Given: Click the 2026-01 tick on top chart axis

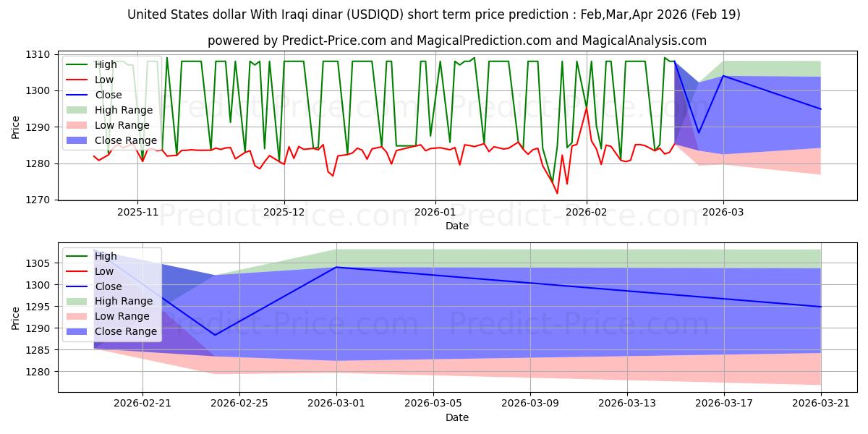Looking at the screenshot, I should [x=435, y=213].
